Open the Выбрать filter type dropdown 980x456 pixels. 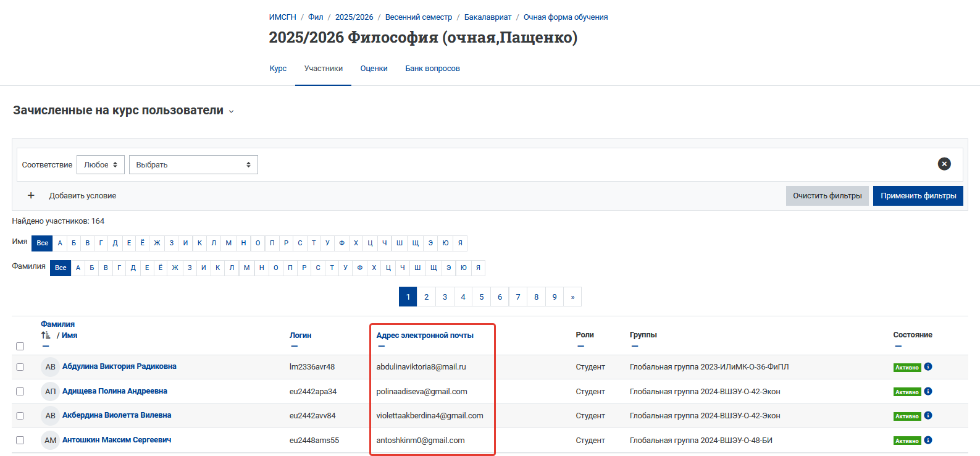pyautogui.click(x=193, y=164)
